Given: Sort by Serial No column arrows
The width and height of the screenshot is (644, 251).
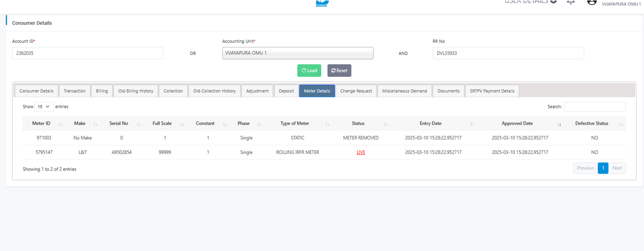Looking at the screenshot, I should pos(138,124).
